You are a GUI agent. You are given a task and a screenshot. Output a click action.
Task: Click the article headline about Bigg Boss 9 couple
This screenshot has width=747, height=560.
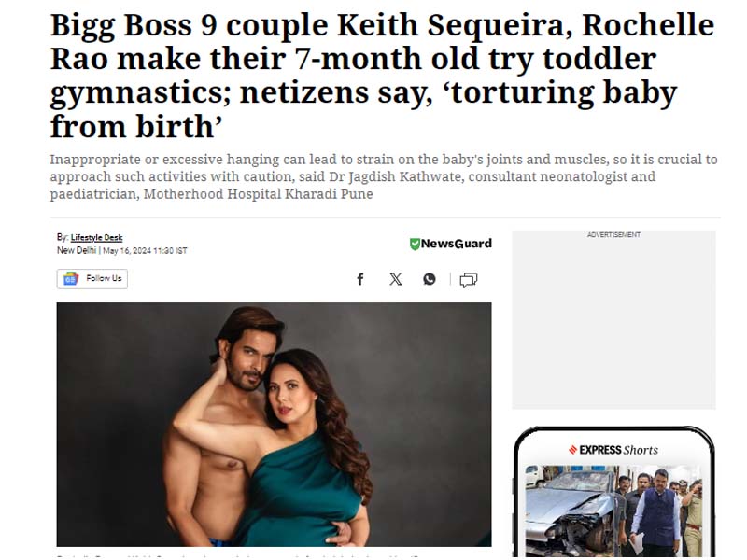383,76
